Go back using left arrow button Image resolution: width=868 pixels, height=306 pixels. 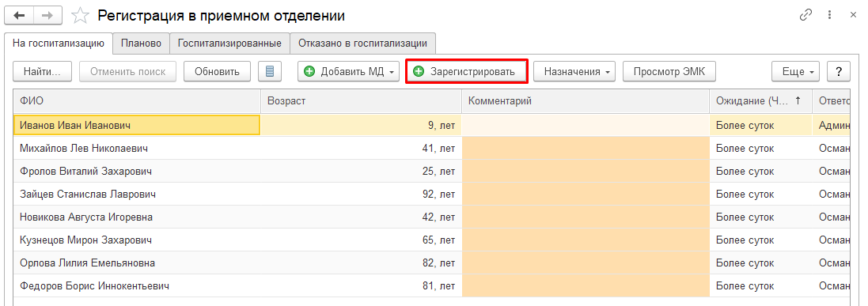19,16
